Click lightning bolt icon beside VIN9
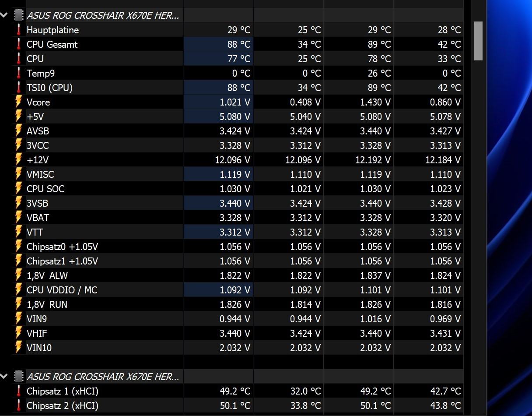The width and height of the screenshot is (532, 416). (x=18, y=319)
